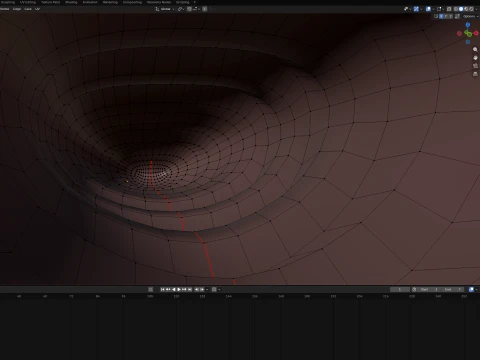
Task: Toggle Y axis mirror button
Action: [446, 16]
